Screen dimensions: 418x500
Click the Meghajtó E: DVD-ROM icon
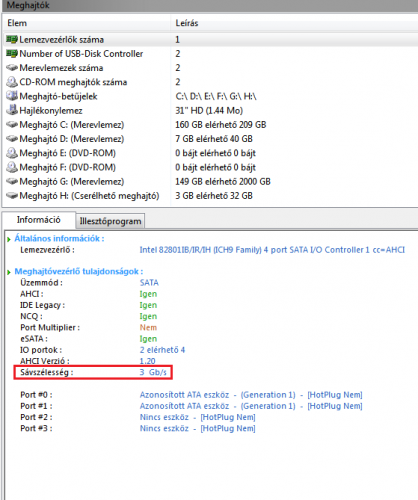coord(12,153)
